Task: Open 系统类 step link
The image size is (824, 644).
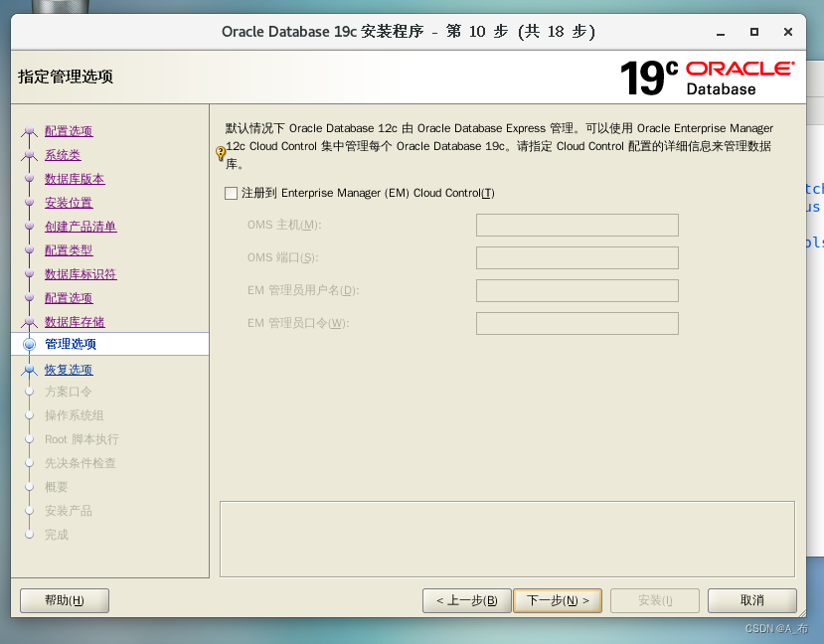Action: (x=63, y=155)
